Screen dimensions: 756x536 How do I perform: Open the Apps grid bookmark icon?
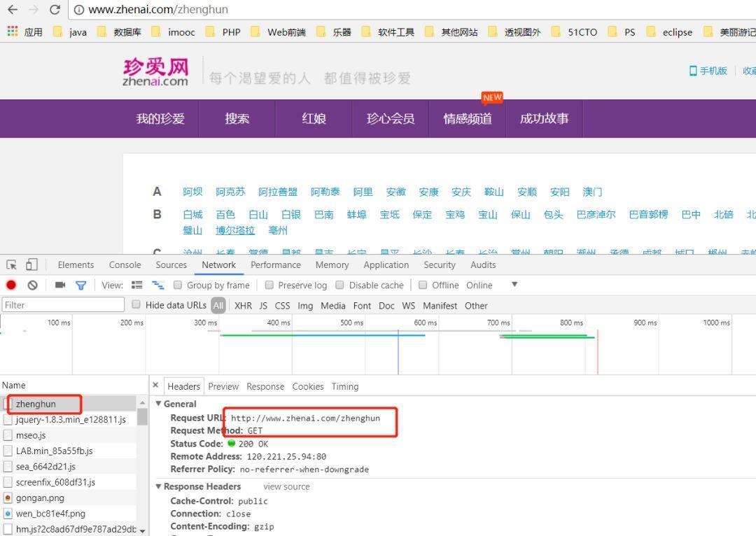pos(13,31)
